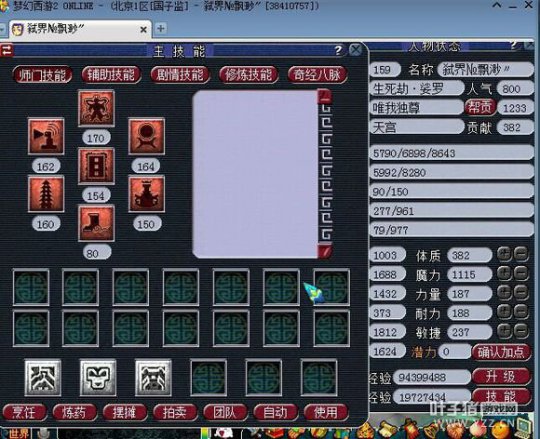Decrease 魔力 attribute with minus button
Image resolution: width=540 pixels, height=439 pixels.
click(x=521, y=274)
